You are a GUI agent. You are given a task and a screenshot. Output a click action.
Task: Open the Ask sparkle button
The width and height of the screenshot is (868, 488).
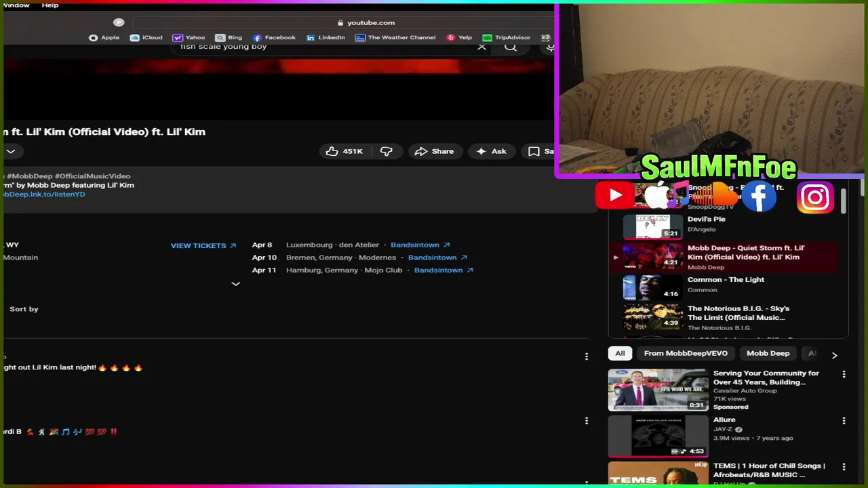coord(492,151)
